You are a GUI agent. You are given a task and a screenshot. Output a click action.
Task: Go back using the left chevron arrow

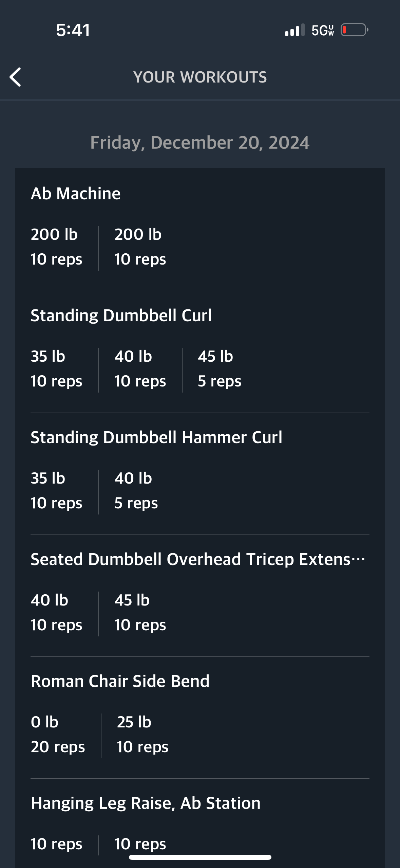coord(15,77)
